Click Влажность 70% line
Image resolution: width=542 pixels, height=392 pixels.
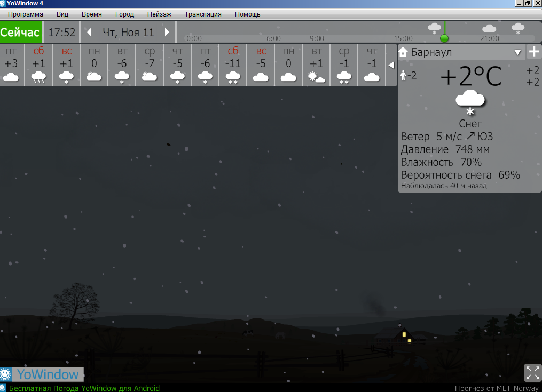coord(441,162)
